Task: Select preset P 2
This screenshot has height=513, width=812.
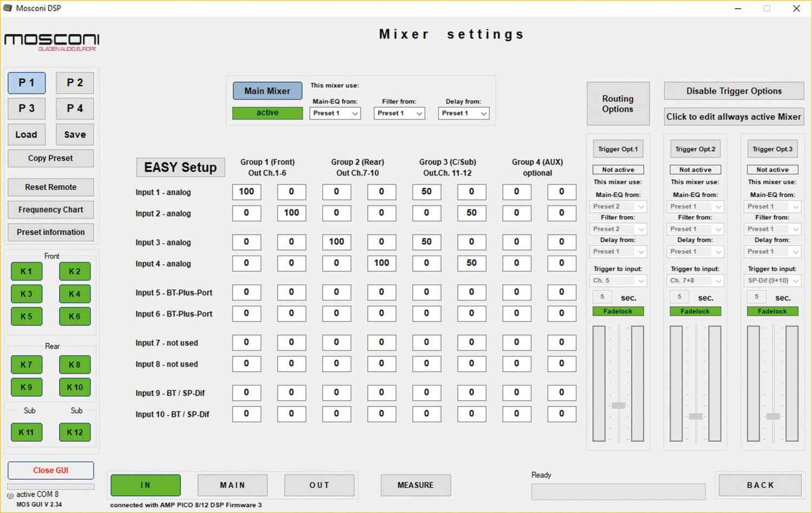Action: coord(75,83)
